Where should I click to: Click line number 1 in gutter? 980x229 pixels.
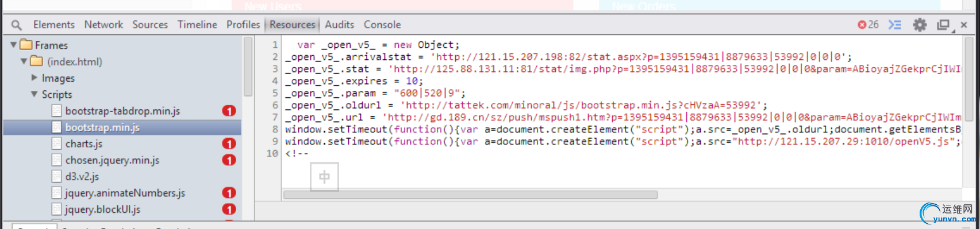(x=275, y=45)
